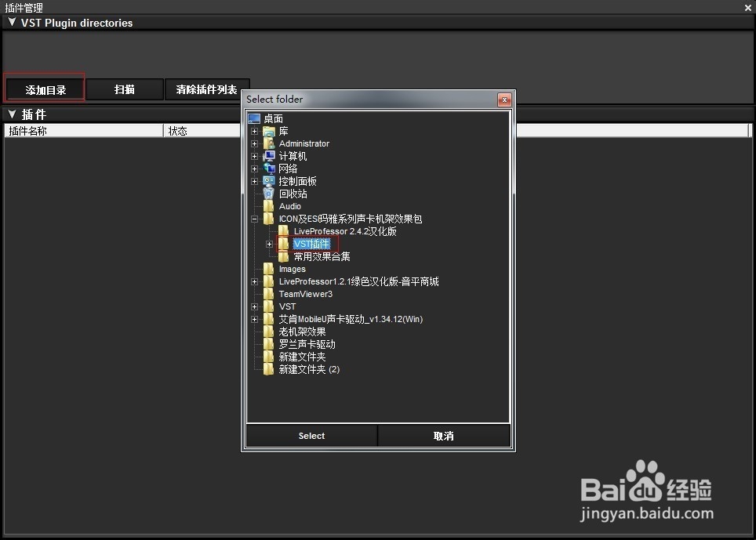Screen dimensions: 756x540
Task: Click the 常用效果合集 folder icon
Action: [284, 256]
